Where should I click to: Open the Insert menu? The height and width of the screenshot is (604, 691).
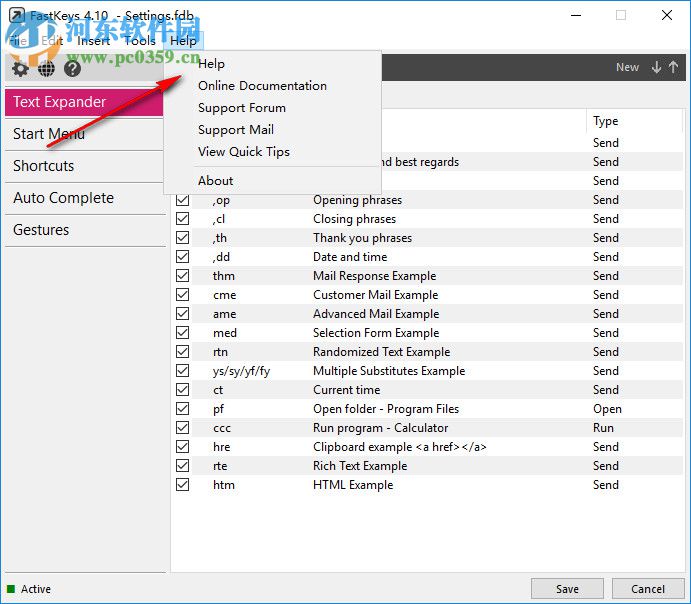click(x=93, y=41)
